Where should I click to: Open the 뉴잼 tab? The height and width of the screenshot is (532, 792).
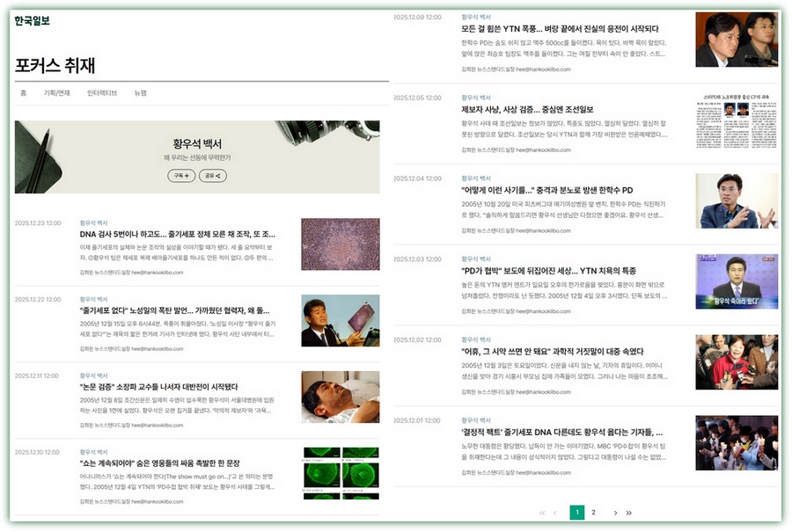pyautogui.click(x=141, y=92)
